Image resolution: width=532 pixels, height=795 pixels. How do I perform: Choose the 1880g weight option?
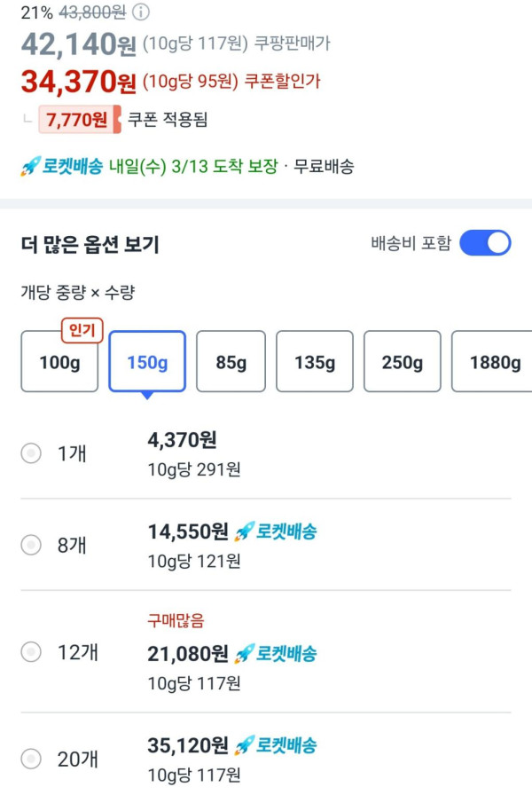493,362
